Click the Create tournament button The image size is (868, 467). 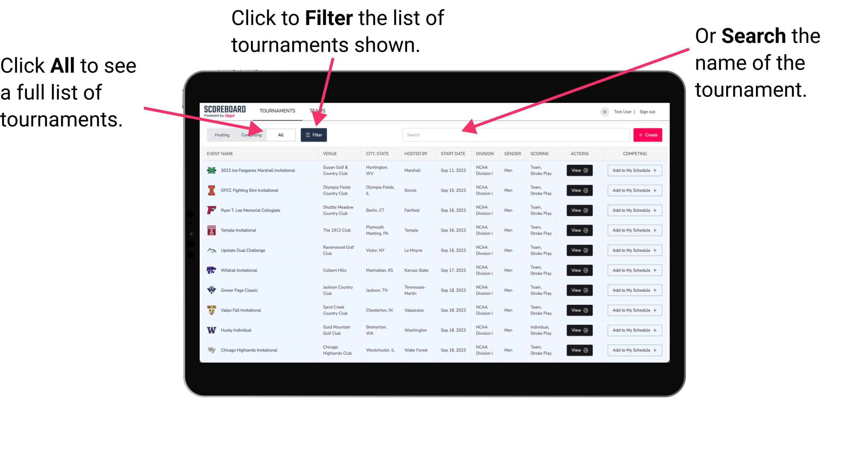[648, 134]
